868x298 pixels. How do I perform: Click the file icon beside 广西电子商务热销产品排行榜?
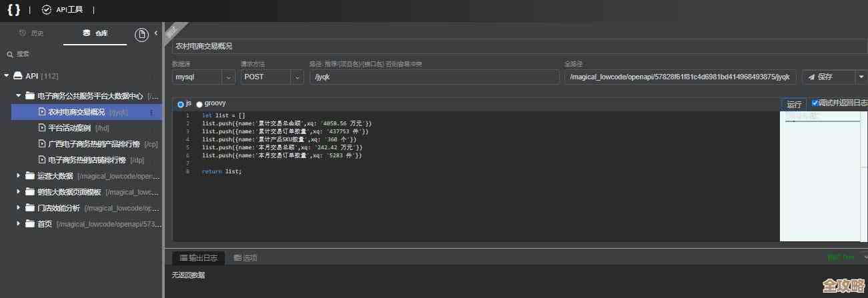pyautogui.click(x=42, y=144)
